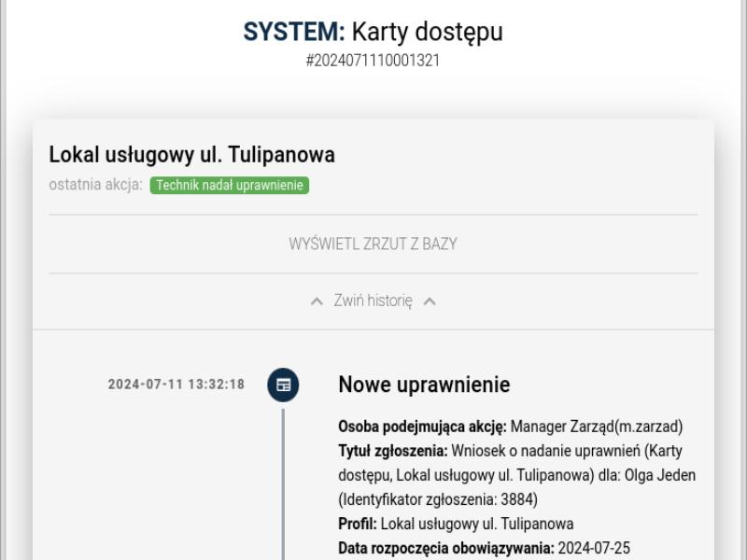747x560 pixels.
Task: Click the SYSTEM: Karty dostępu header
Action: click(x=373, y=32)
